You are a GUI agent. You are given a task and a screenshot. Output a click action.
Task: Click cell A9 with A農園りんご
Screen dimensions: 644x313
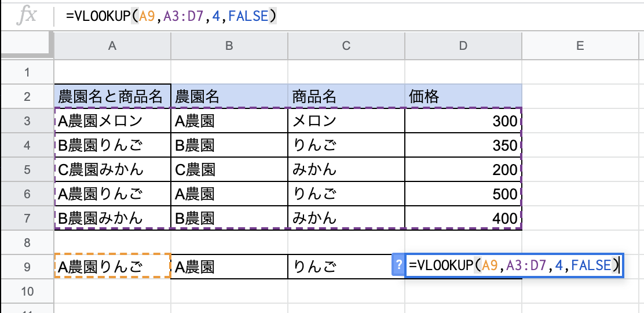point(112,267)
